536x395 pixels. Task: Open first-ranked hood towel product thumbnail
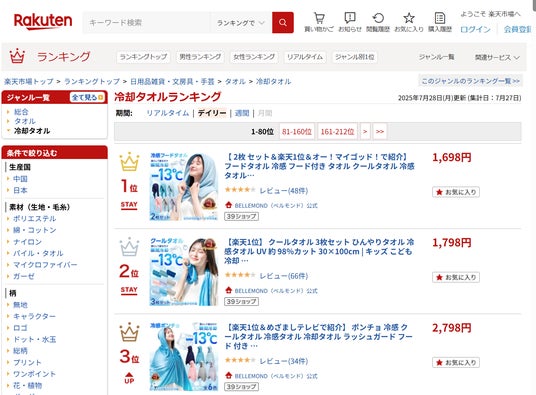point(184,187)
